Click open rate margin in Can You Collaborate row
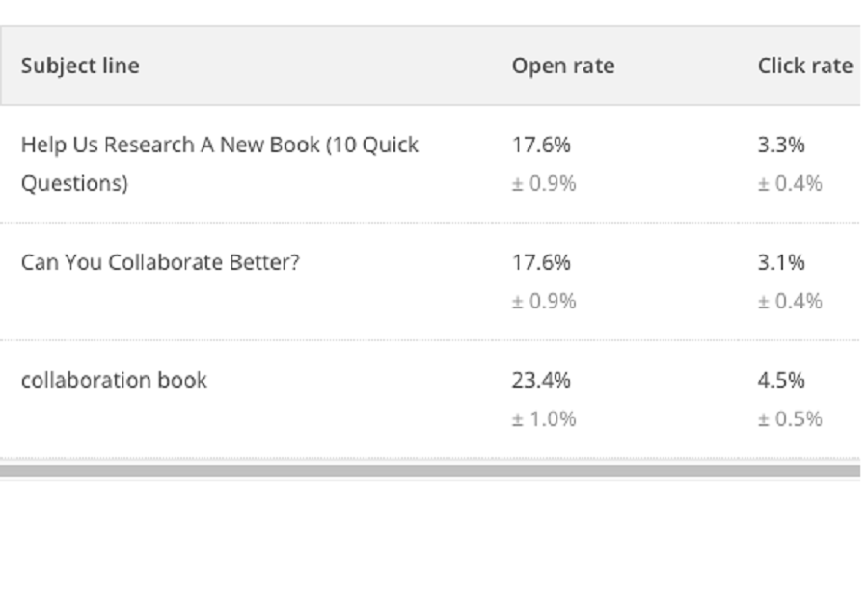The width and height of the screenshot is (868, 590). (543, 302)
